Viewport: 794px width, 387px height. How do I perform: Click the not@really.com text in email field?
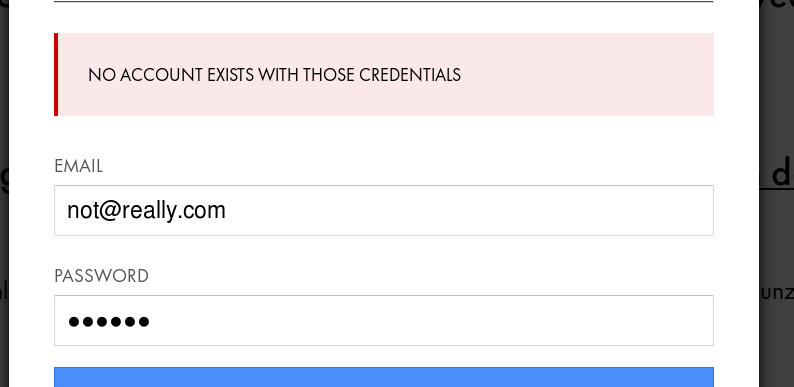[x=146, y=210]
